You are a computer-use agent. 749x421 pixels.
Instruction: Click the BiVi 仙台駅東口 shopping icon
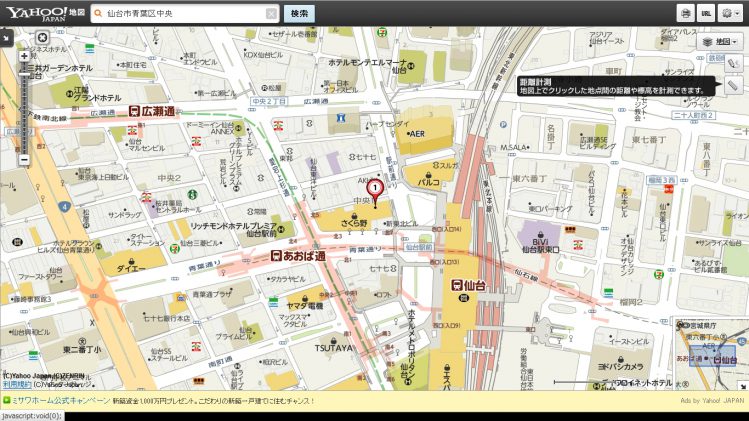pyautogui.click(x=540, y=235)
